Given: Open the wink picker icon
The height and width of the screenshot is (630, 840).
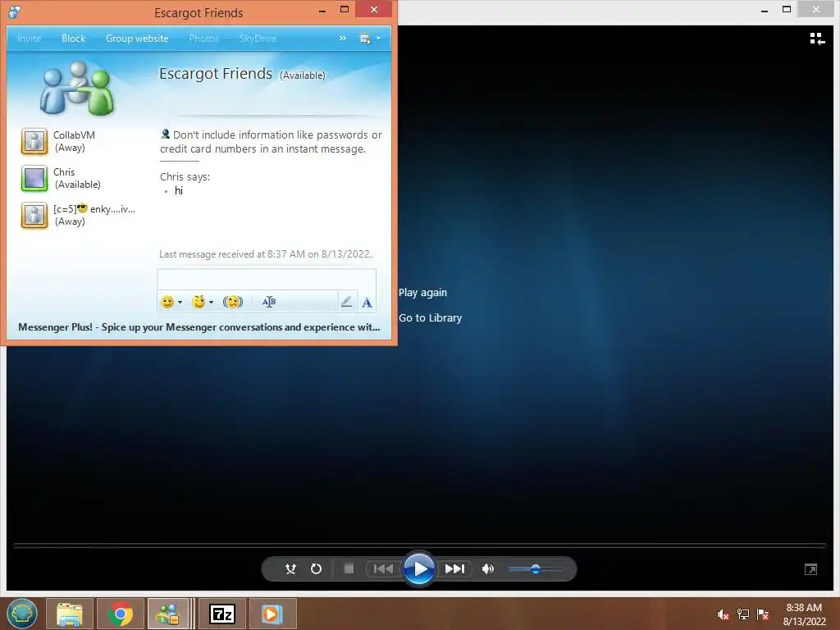Looking at the screenshot, I should (x=199, y=302).
